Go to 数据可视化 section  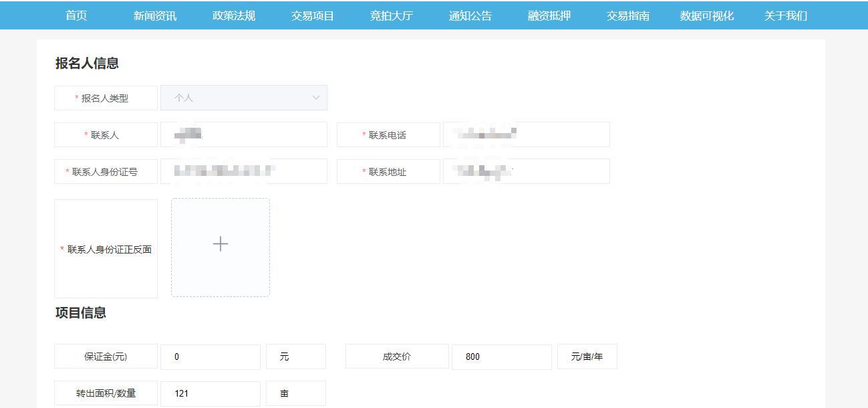click(x=707, y=16)
